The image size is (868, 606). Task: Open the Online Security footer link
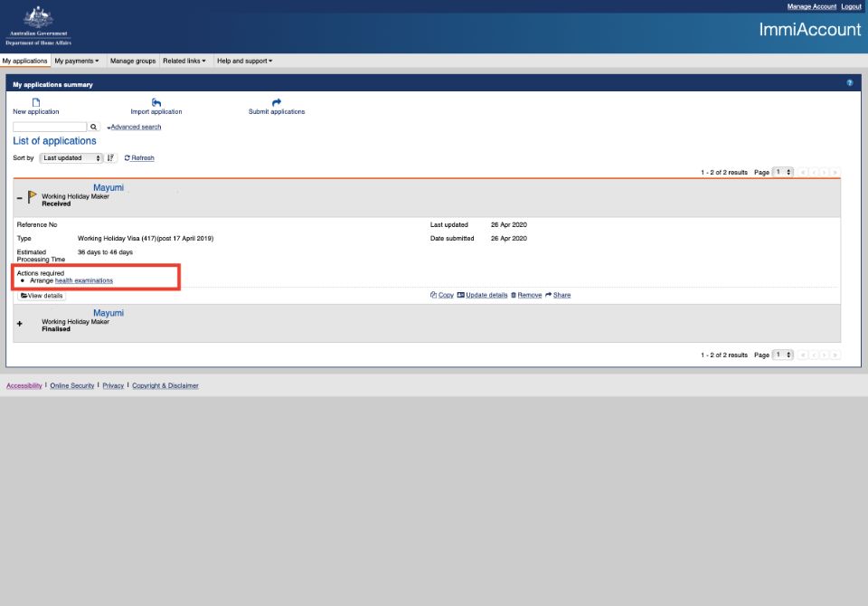click(x=72, y=385)
